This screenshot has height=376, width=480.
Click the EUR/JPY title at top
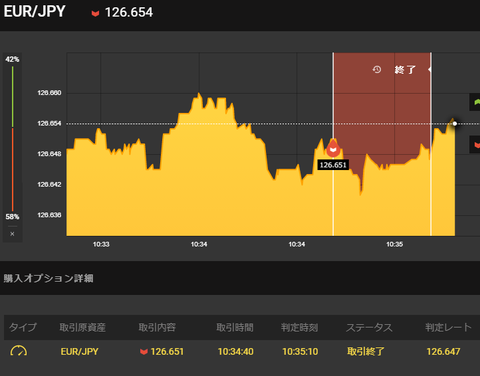pos(34,12)
